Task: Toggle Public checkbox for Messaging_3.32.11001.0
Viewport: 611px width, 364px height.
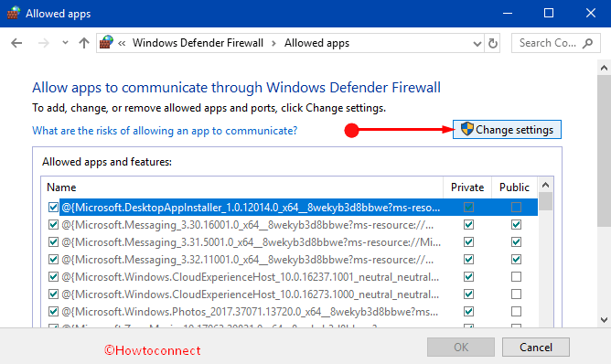Action: 516,260
